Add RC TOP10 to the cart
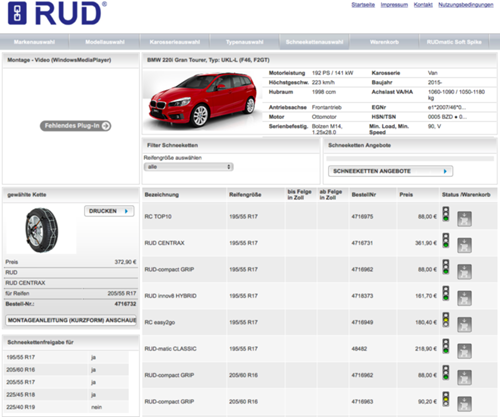This screenshot has width=500, height=417. (464, 219)
